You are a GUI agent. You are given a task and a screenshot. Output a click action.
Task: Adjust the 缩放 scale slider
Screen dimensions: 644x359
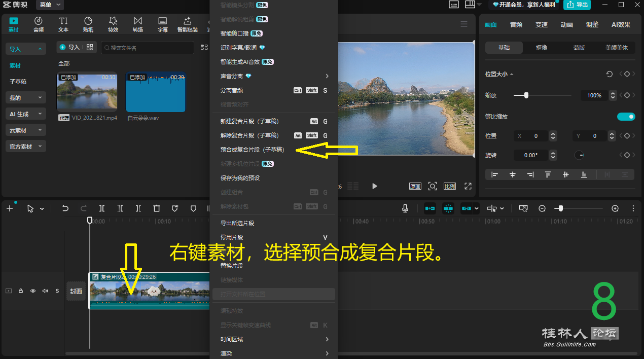click(x=526, y=95)
